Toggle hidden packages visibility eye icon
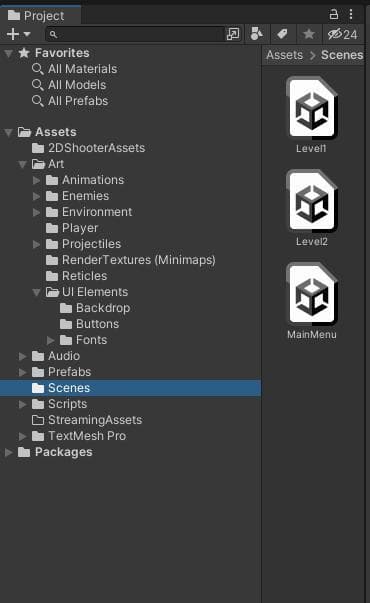Viewport: 370px width, 603px height. pyautogui.click(x=342, y=34)
